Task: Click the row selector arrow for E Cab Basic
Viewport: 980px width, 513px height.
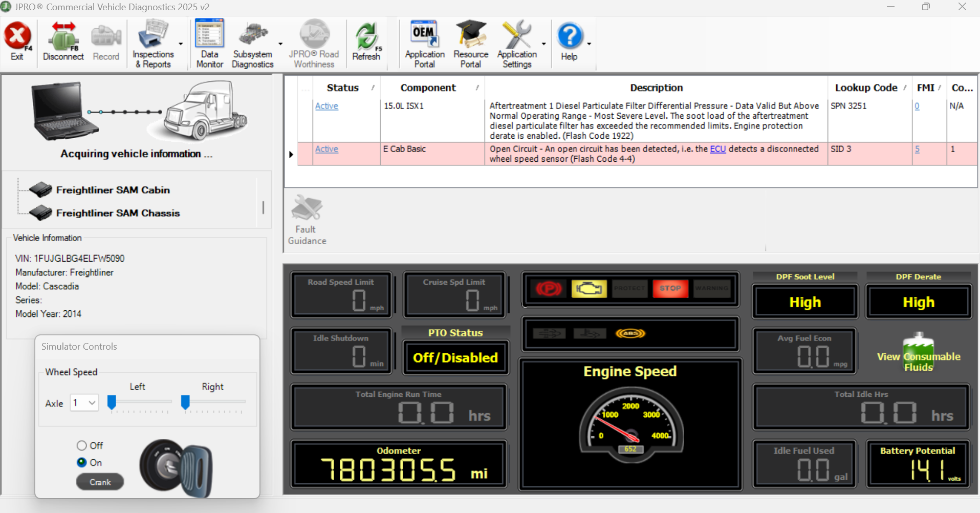Action: point(291,154)
